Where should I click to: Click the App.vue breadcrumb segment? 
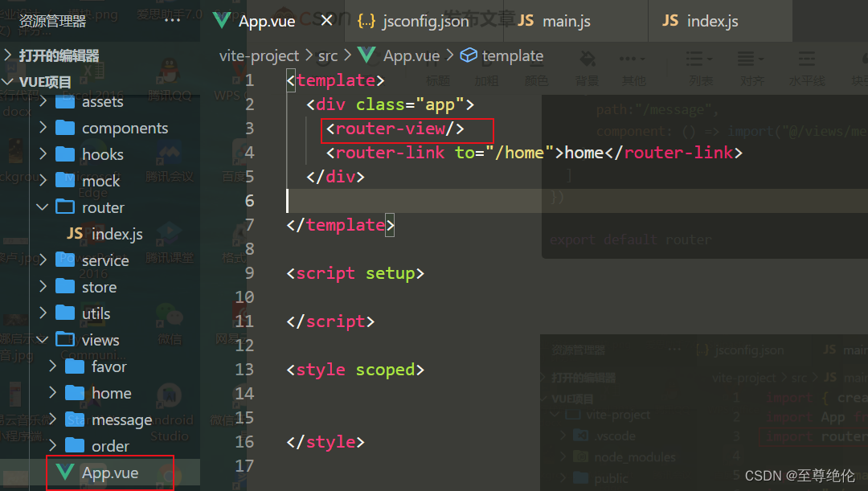click(411, 56)
